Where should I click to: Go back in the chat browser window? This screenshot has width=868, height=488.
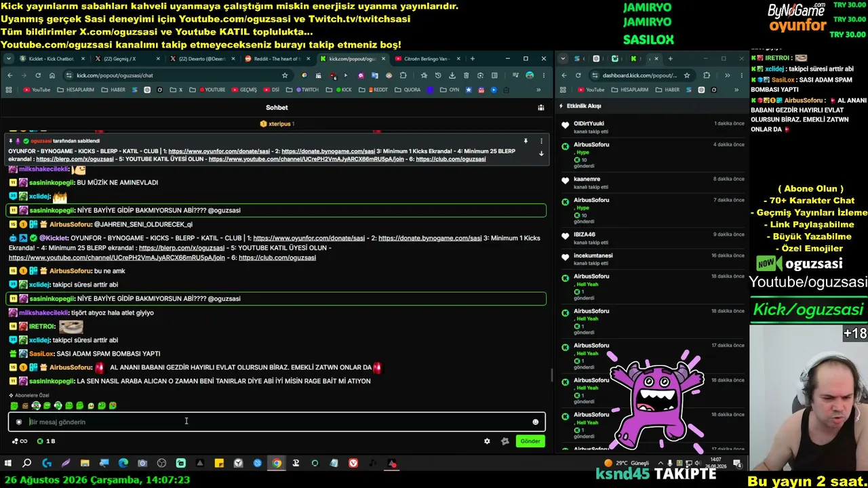pyautogui.click(x=9, y=75)
